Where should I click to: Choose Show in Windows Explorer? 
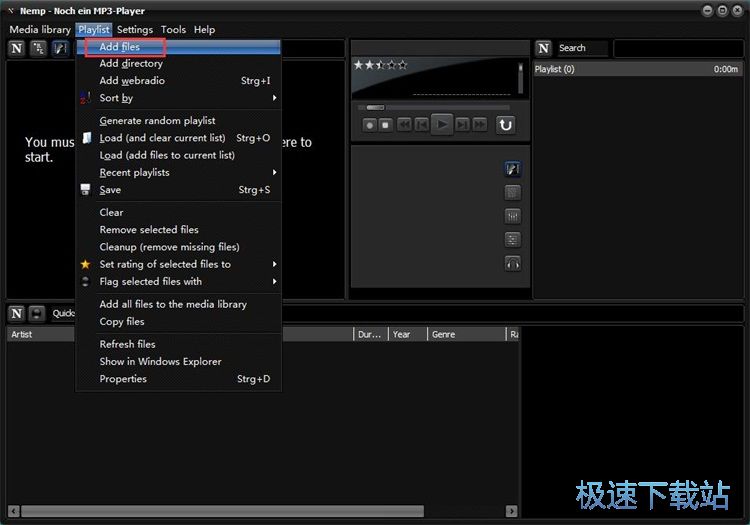(178, 361)
